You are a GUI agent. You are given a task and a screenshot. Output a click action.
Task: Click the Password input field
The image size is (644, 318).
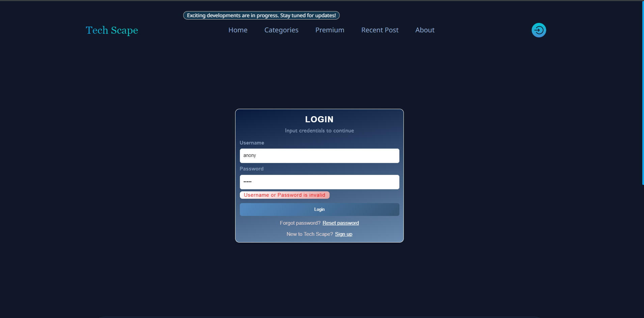[319, 182]
